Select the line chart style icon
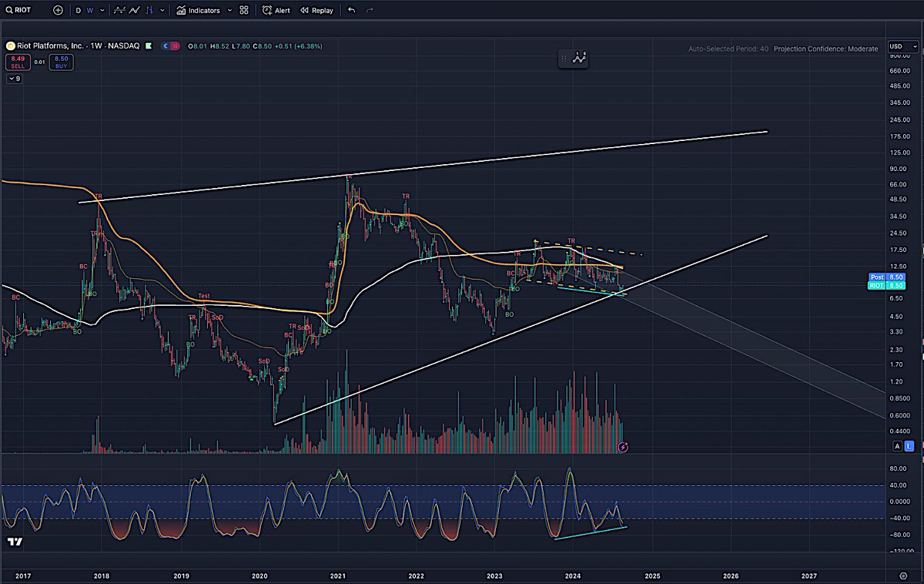The width and height of the screenshot is (924, 584). [x=136, y=11]
